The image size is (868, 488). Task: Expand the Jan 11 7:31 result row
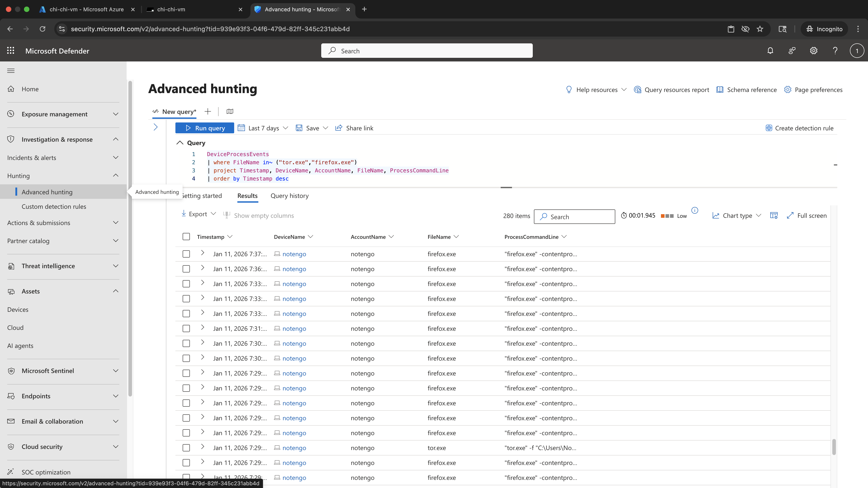click(203, 327)
